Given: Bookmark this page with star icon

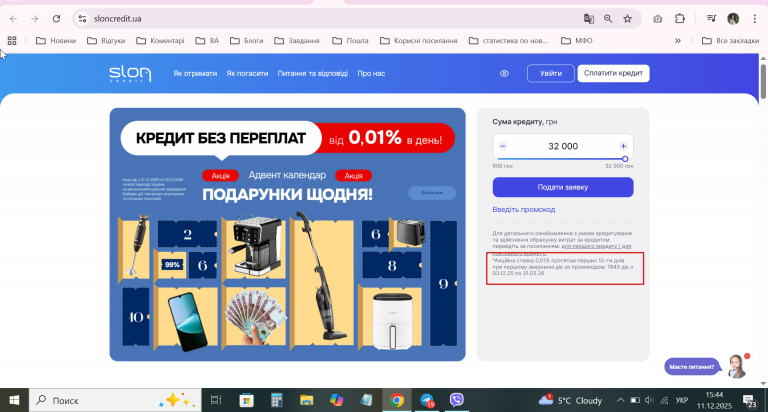Looking at the screenshot, I should click(627, 19).
